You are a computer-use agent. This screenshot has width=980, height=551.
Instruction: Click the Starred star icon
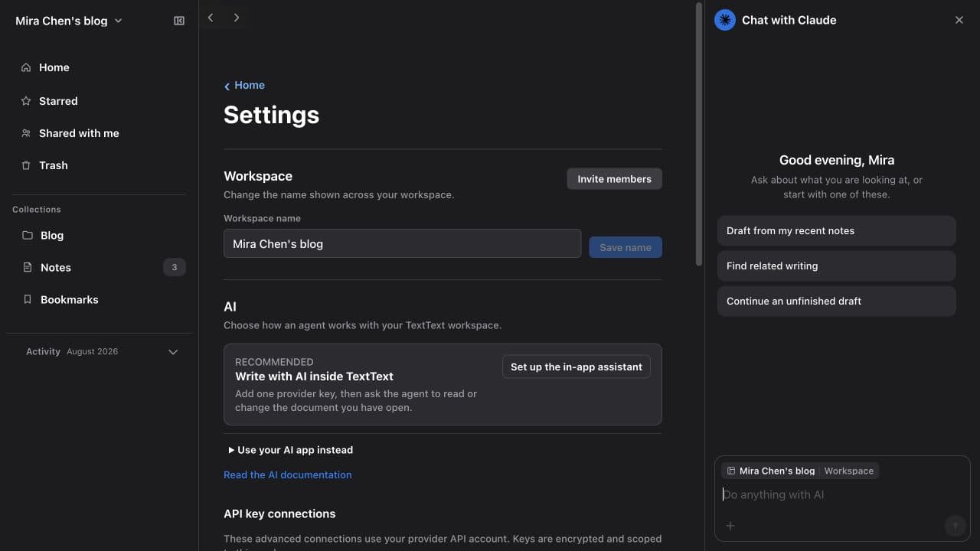26,101
